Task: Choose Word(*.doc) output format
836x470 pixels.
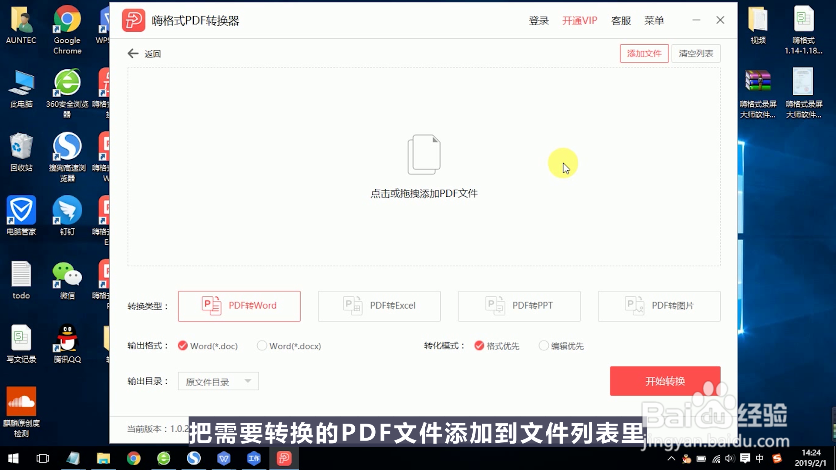Action: click(207, 346)
